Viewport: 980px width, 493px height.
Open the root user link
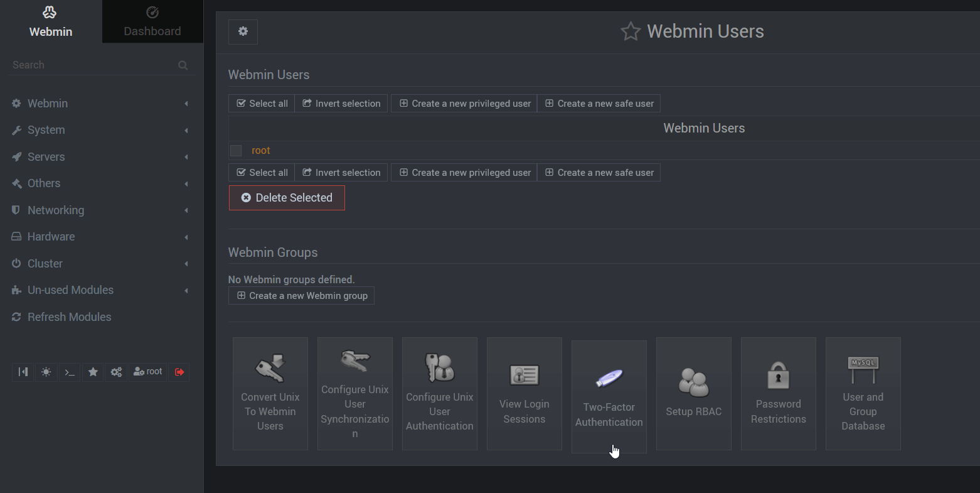[x=261, y=151]
